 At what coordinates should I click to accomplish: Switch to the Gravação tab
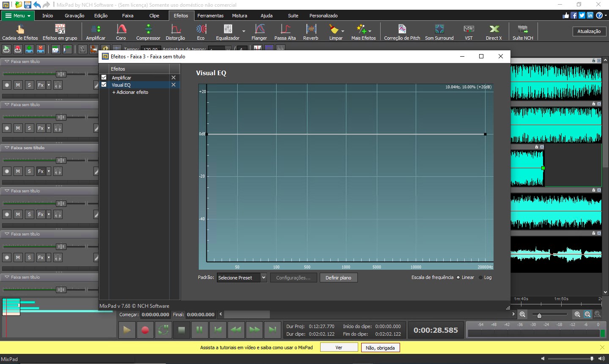74,16
